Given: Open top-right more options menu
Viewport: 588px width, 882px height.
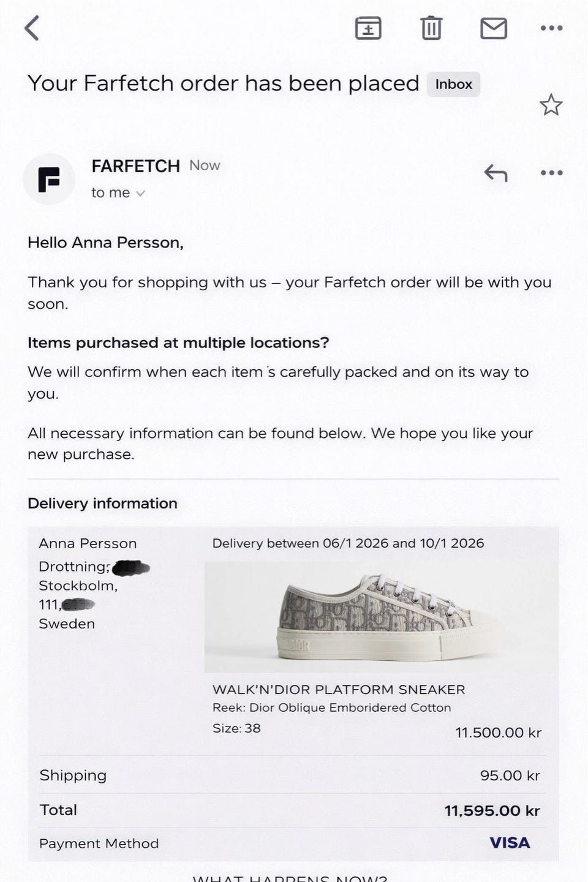Looking at the screenshot, I should pos(551,28).
